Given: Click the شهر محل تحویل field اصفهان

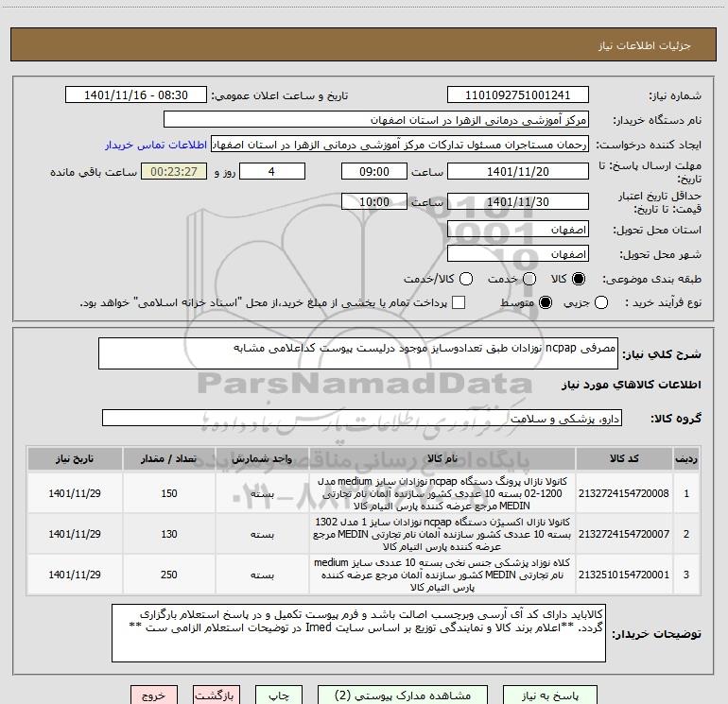Looking at the screenshot, I should (x=518, y=254).
